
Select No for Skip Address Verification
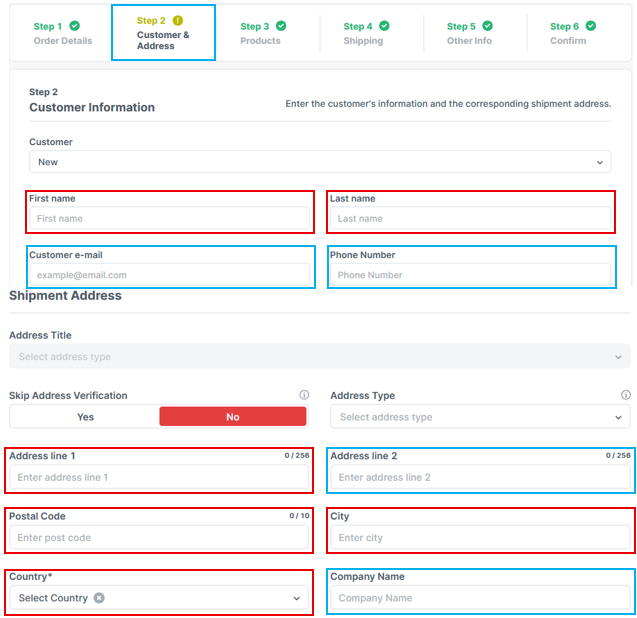coord(233,417)
